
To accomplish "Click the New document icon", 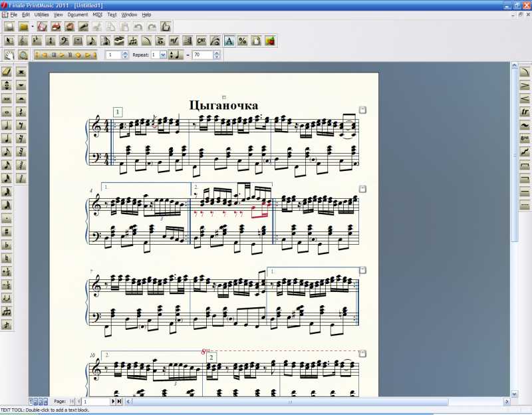I will click(9, 27).
